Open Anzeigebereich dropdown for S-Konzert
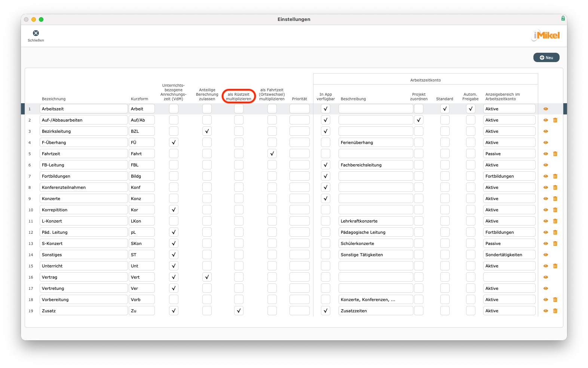The width and height of the screenshot is (588, 368). [x=509, y=243]
